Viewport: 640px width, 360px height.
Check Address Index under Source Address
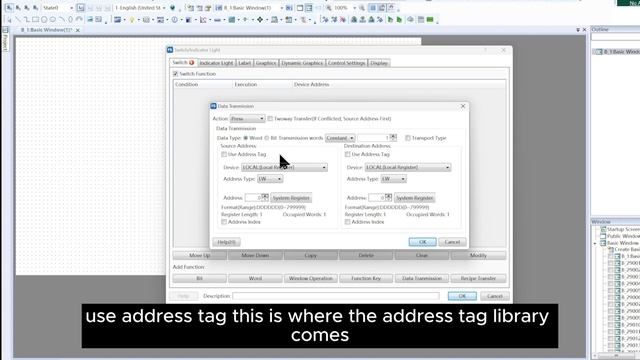224,222
